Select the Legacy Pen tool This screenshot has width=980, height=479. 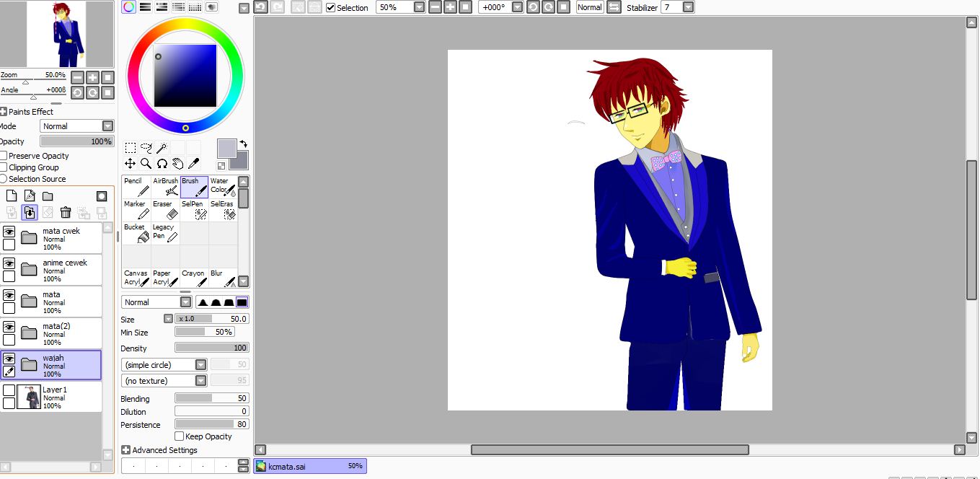point(165,233)
